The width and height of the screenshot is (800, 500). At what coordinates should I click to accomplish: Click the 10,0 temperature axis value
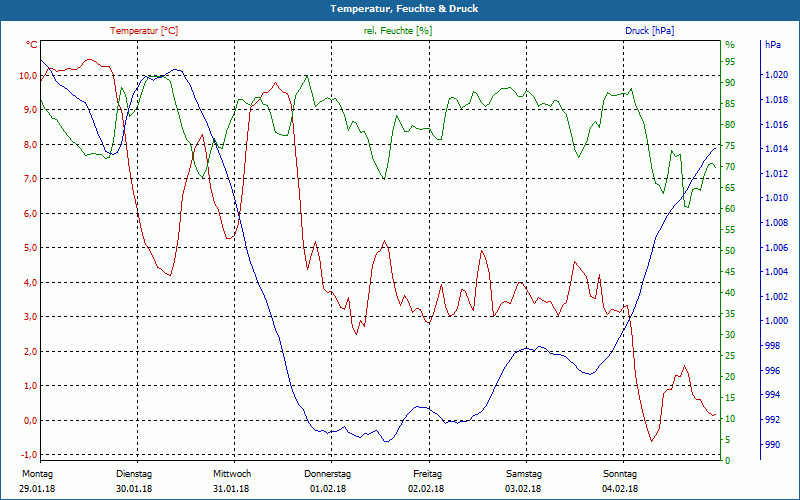click(x=28, y=76)
